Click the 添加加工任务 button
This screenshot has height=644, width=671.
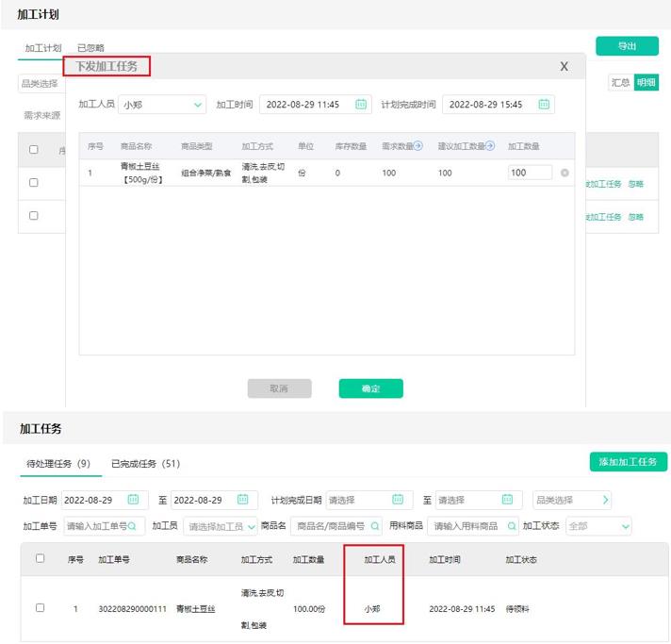coord(628,462)
